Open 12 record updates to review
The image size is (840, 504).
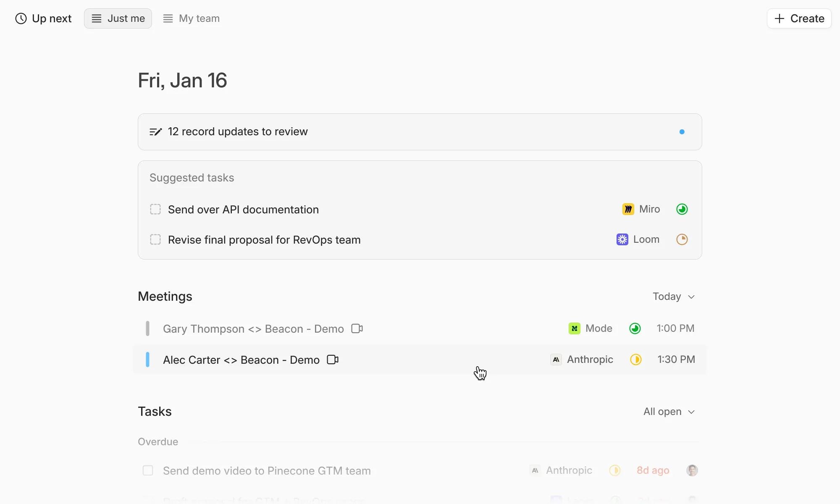point(238,132)
